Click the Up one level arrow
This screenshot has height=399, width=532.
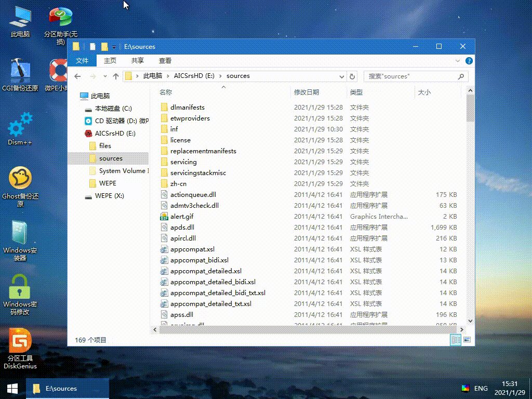pos(116,76)
